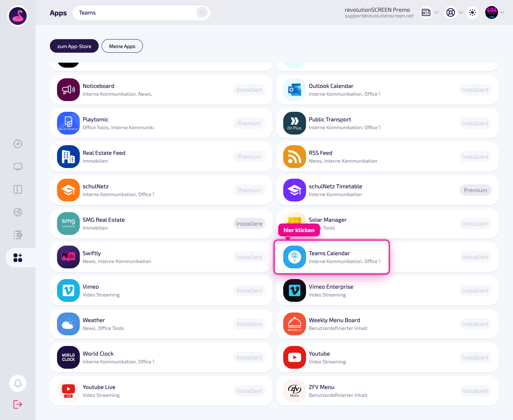Open the Youtube Live app icon
The image size is (513, 420).
click(68, 391)
